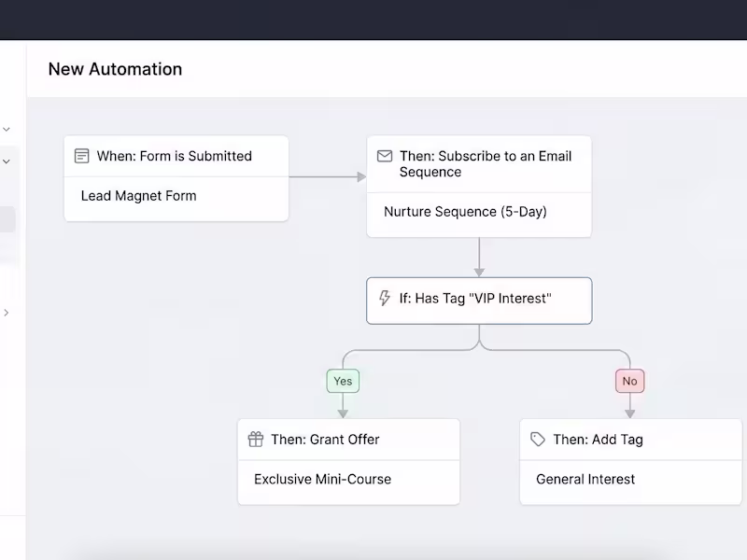The width and height of the screenshot is (747, 560).
Task: Click the "Then: Grant Offer" header
Action: tap(325, 439)
